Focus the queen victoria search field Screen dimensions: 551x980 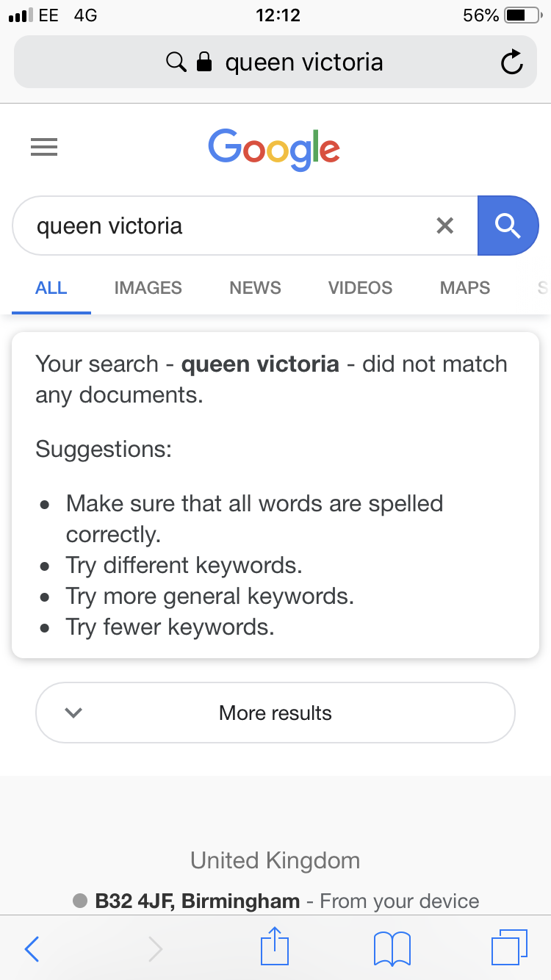(220, 226)
